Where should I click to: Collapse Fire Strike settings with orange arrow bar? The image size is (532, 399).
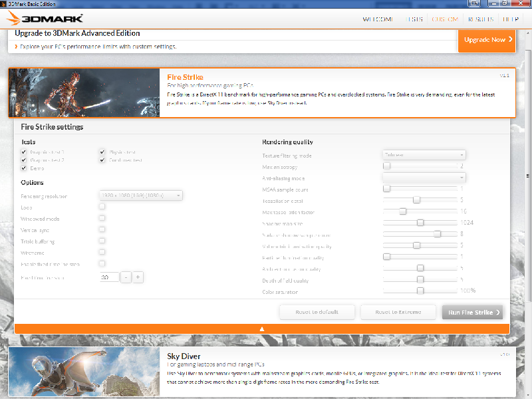click(261, 329)
